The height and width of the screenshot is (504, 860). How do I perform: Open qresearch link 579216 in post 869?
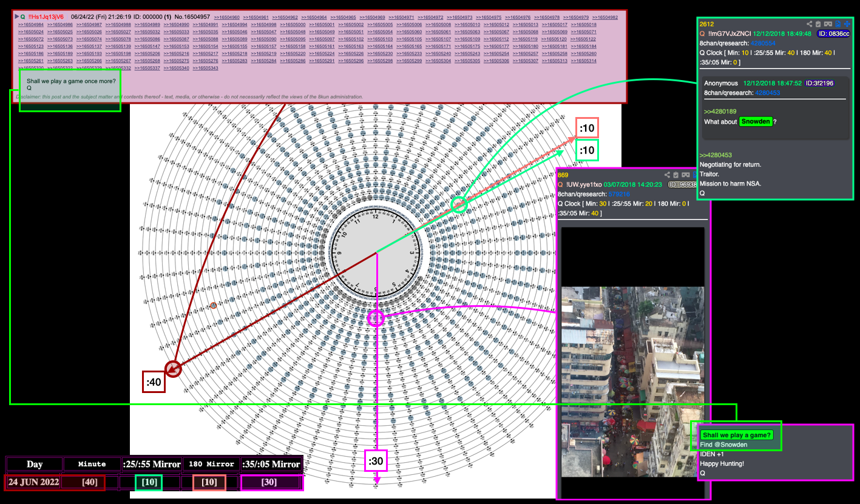(620, 194)
